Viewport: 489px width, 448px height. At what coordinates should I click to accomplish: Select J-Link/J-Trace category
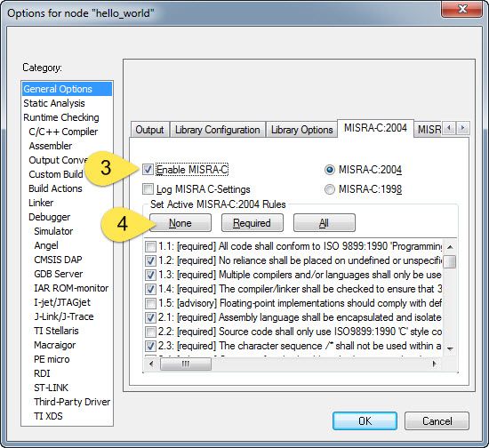67,316
